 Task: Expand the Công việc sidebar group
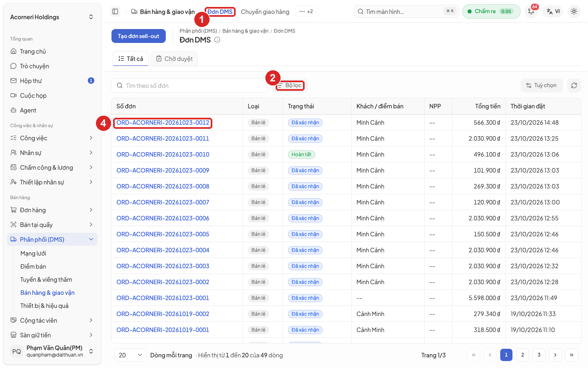(x=52, y=138)
